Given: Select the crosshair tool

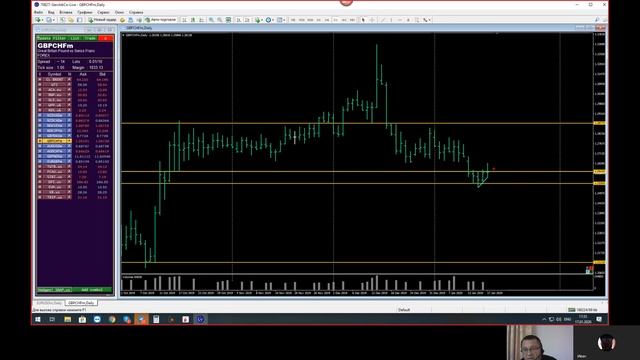Looking at the screenshot, I should 372,20.
